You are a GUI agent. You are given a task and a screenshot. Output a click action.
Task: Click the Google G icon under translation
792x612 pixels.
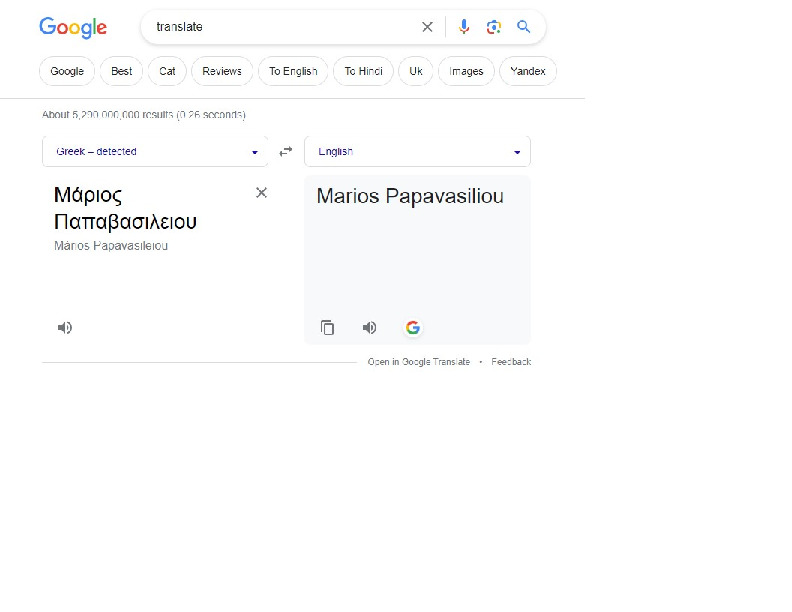[x=413, y=327]
